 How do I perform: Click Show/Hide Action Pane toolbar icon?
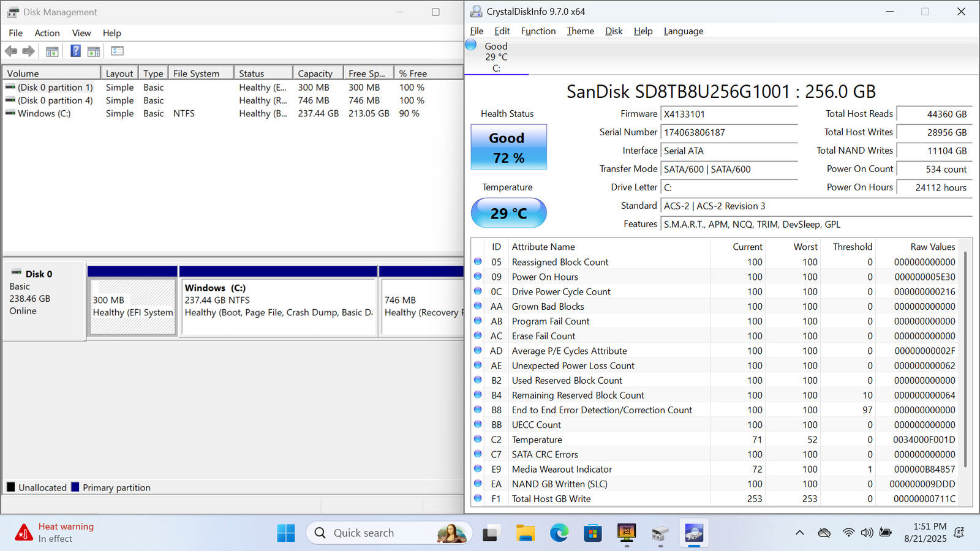(x=94, y=51)
